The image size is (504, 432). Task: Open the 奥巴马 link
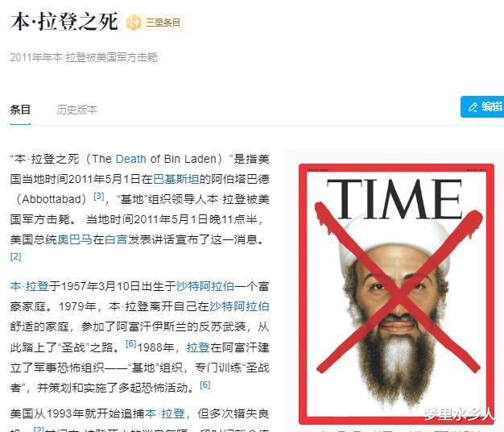[75, 239]
